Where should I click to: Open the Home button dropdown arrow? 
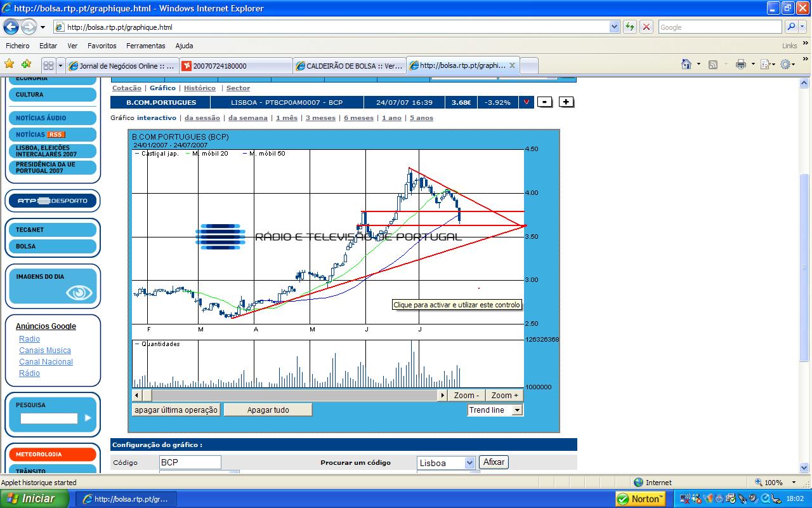pyautogui.click(x=698, y=64)
